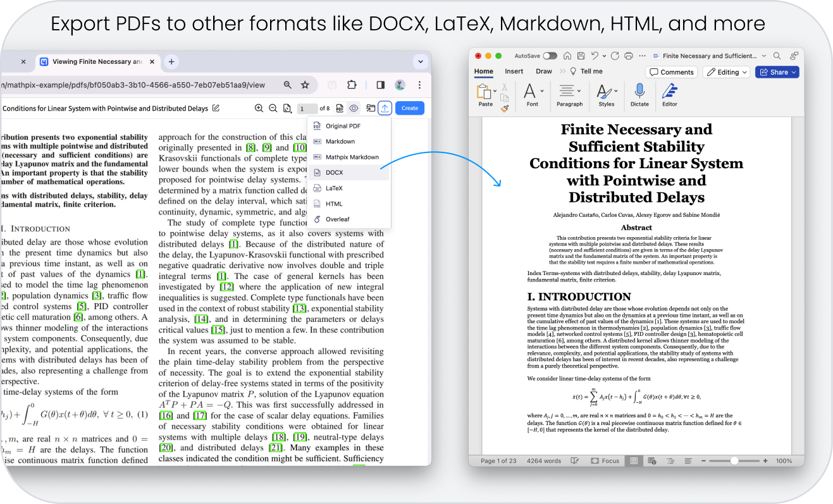Open citation link [12] in the PDF
Viewport: 833px width, 504px height.
point(226,286)
